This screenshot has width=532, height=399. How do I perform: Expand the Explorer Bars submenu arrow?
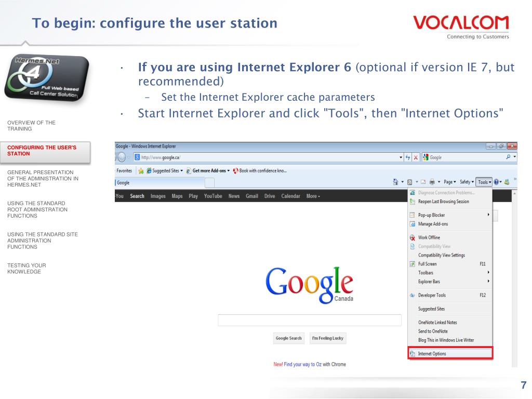(x=488, y=281)
